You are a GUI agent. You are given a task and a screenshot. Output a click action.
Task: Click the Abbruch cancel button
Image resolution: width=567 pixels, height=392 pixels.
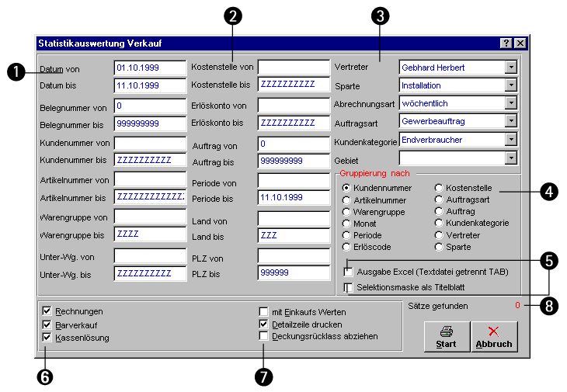[x=494, y=336]
